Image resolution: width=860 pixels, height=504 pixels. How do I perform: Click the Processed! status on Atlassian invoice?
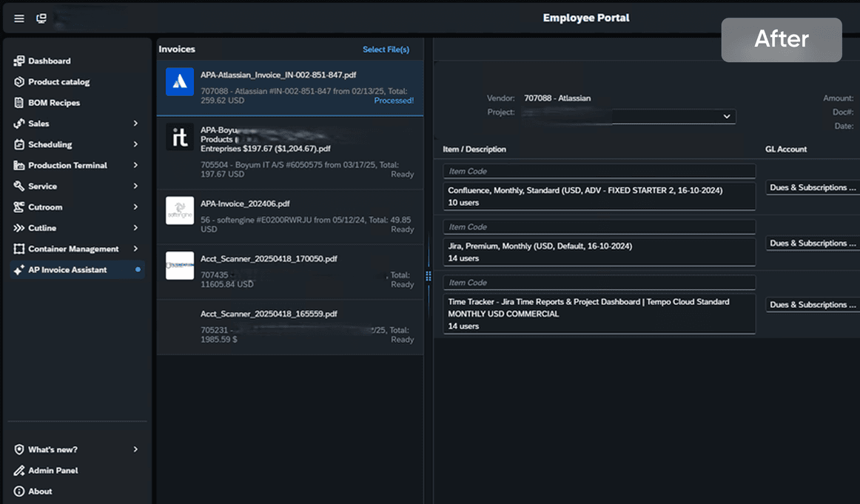(x=394, y=101)
